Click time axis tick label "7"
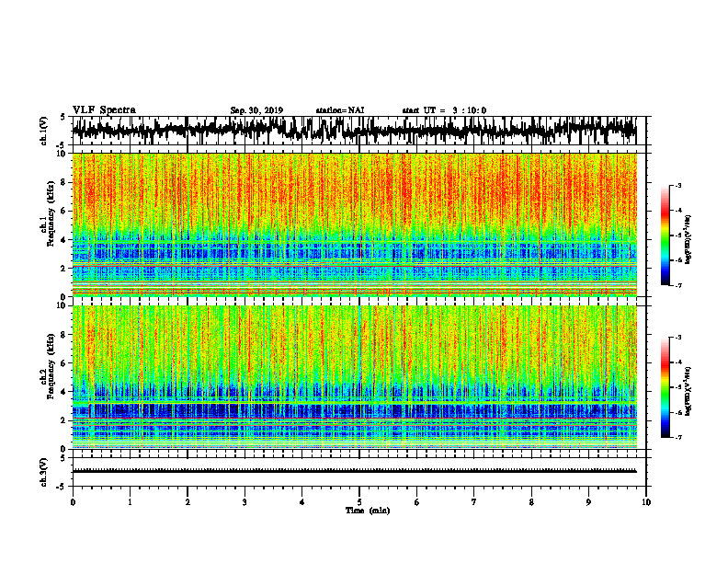Viewport: 728px width, 563px height. 474,502
